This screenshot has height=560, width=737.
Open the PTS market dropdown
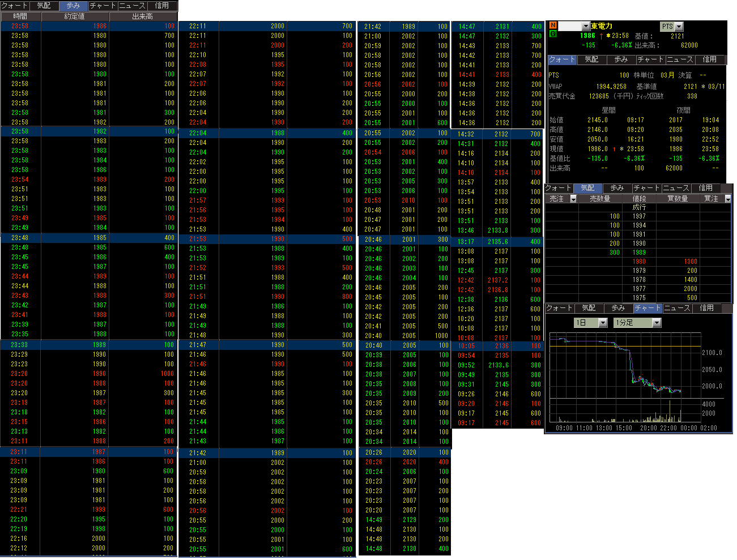point(679,27)
